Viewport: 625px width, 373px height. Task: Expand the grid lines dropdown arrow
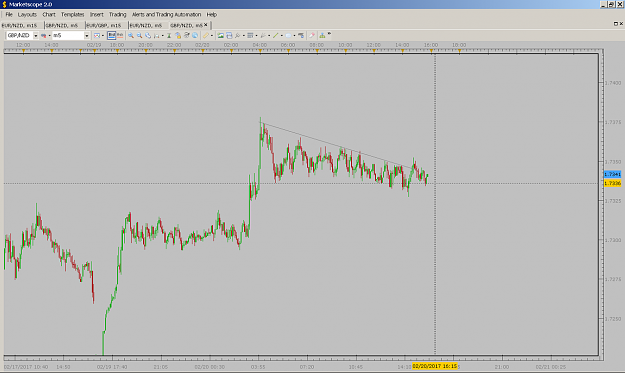point(256,35)
